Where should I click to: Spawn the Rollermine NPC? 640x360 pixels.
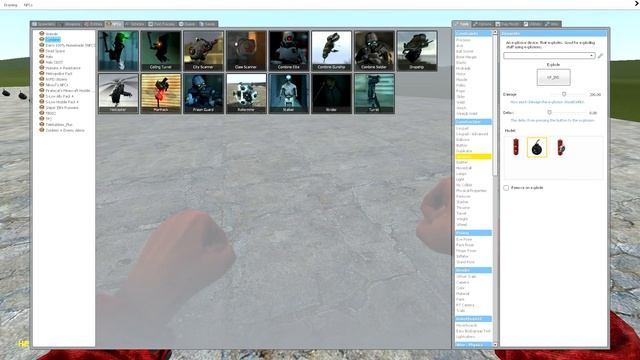click(x=246, y=93)
